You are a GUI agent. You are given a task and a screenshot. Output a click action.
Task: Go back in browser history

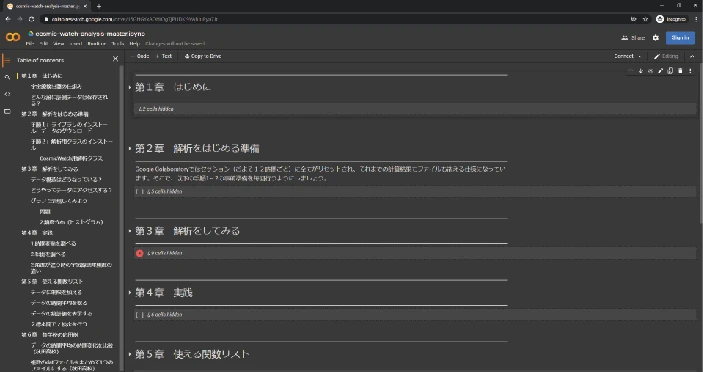click(x=8, y=19)
